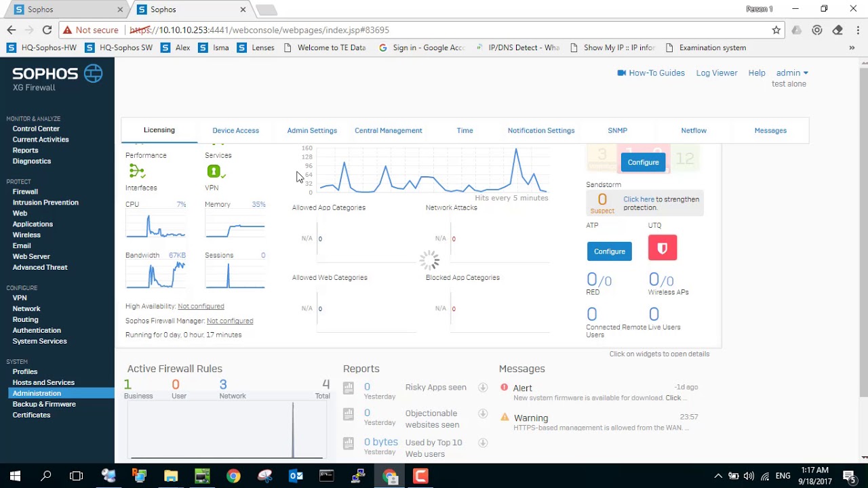This screenshot has width=868, height=488.
Task: Open the VPN services icon
Action: (x=216, y=171)
